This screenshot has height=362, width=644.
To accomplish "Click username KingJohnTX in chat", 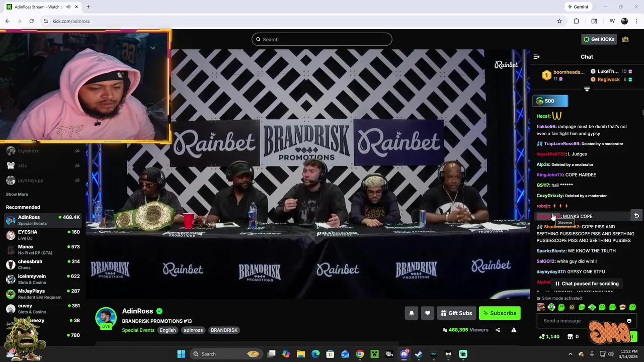I will point(550,175).
